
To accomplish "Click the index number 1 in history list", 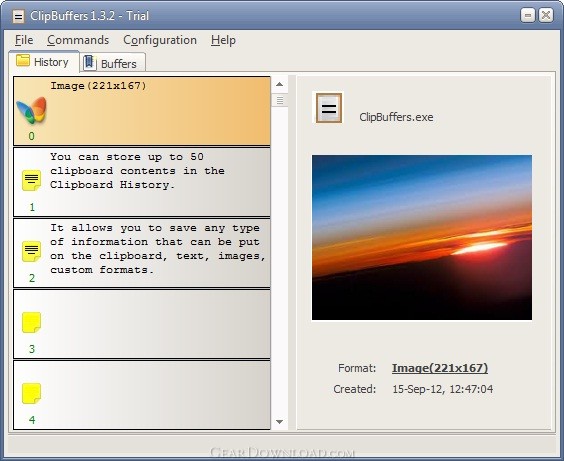I will click(x=32, y=207).
